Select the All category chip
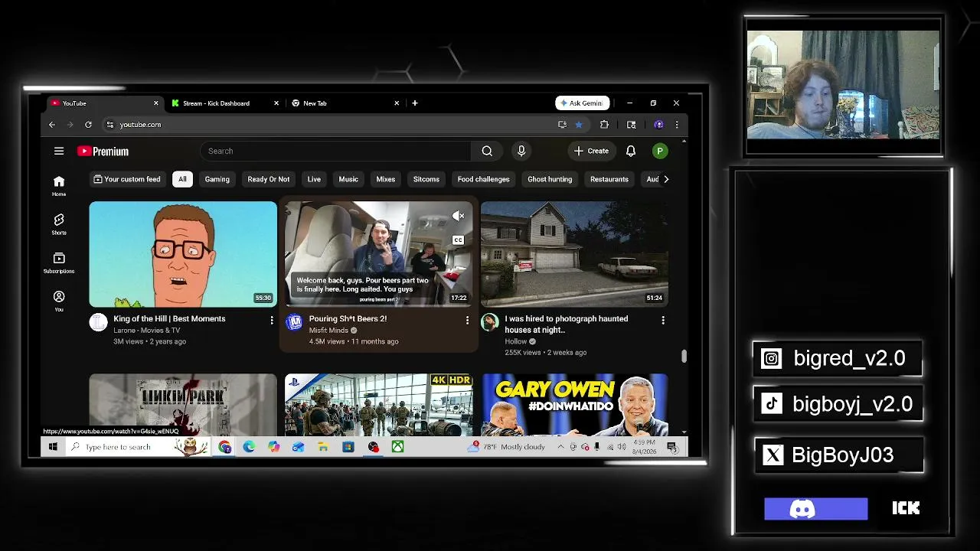Image resolution: width=980 pixels, height=551 pixels. pos(182,179)
